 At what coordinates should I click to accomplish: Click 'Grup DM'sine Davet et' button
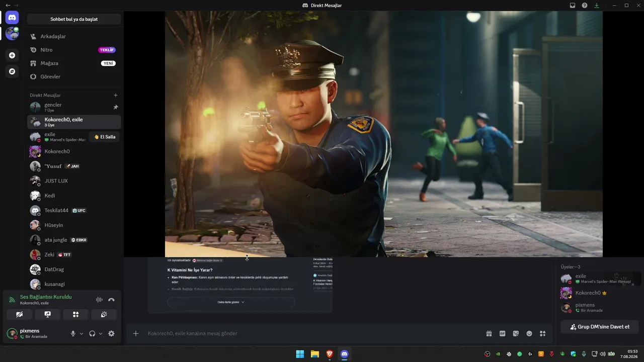click(x=599, y=327)
